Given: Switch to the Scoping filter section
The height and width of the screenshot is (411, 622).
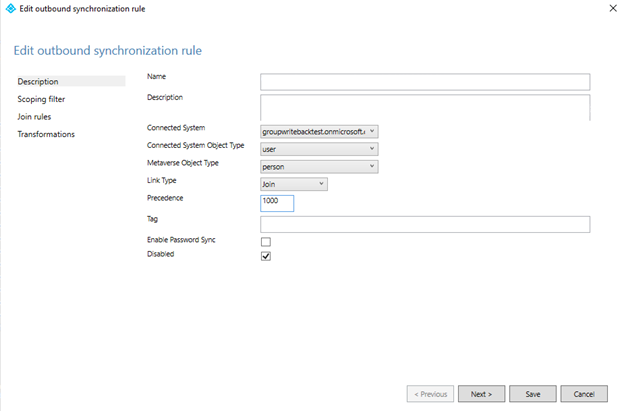Looking at the screenshot, I should [42, 99].
